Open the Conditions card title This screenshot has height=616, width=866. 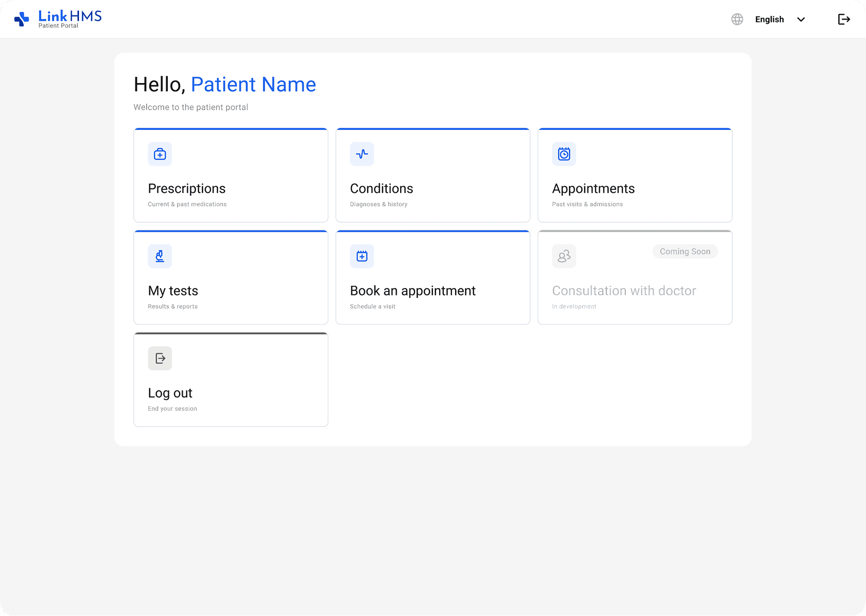[x=382, y=189]
